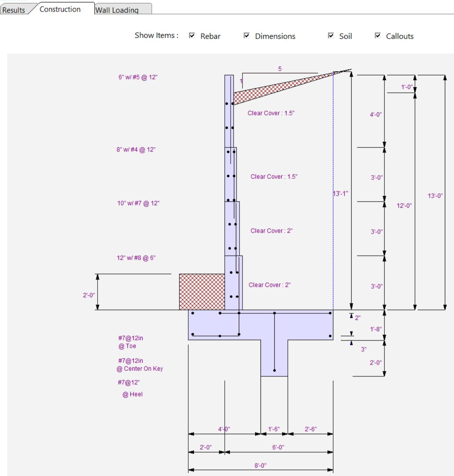Click the '12" w/ #8 @ 6"' callout
This screenshot has width=454, height=476.
[x=136, y=258]
